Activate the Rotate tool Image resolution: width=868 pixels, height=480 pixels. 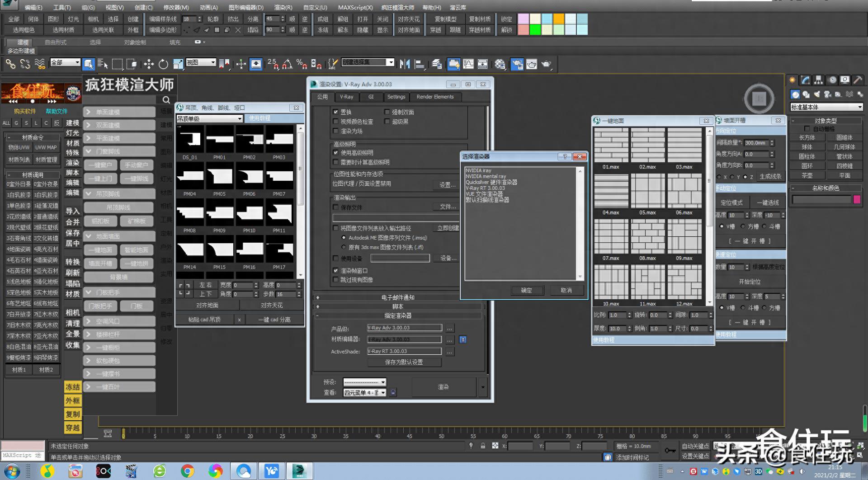(163, 64)
